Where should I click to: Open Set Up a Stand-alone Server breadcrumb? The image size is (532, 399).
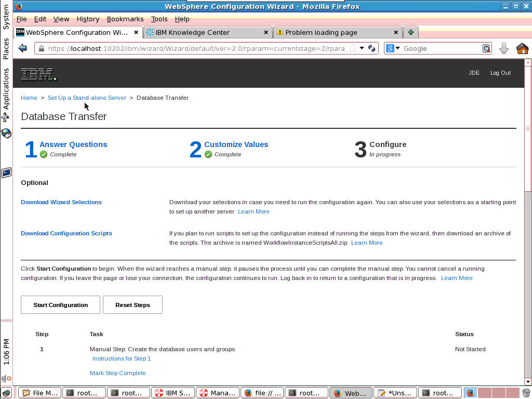click(x=87, y=98)
